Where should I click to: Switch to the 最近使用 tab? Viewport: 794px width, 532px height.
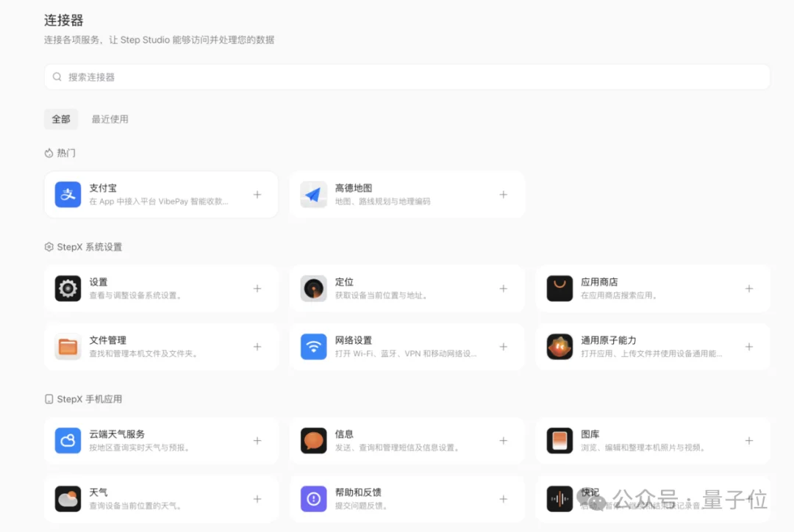(110, 119)
